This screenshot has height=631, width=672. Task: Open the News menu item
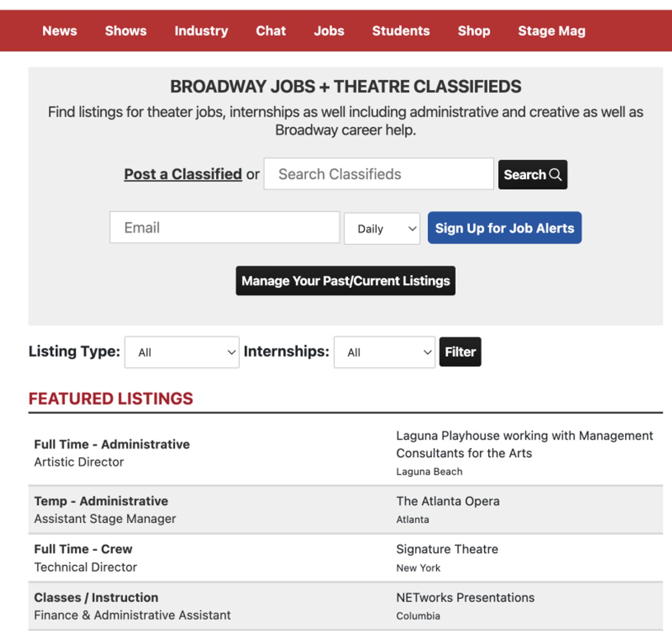coord(60,31)
